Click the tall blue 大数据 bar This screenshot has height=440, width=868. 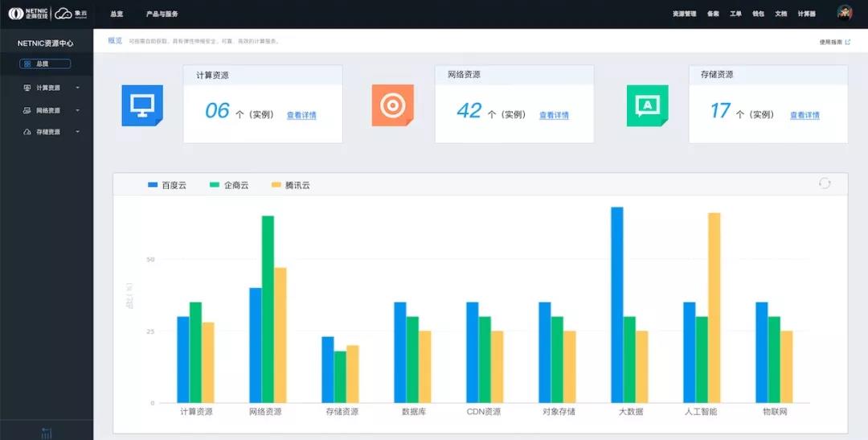[617, 304]
